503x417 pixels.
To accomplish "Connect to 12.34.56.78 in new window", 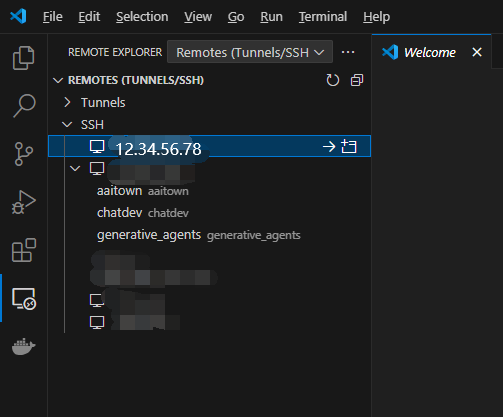I will coord(349,146).
